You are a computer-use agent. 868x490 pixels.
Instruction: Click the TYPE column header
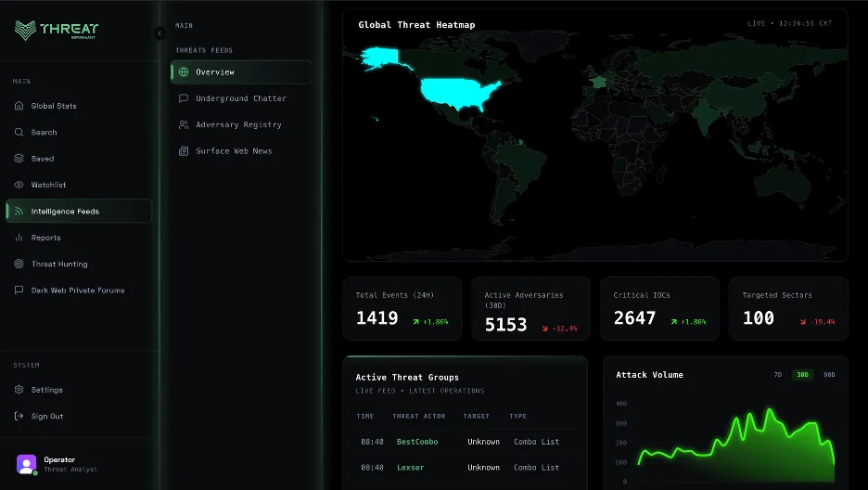(517, 416)
